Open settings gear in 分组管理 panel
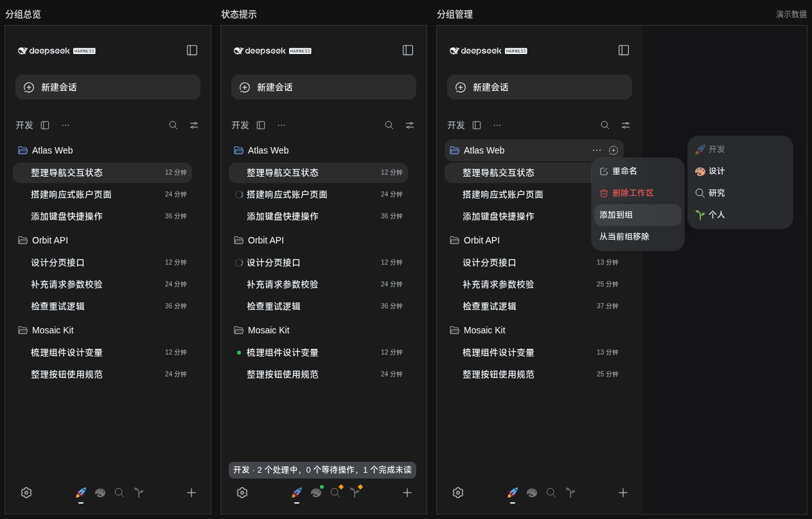Screen dimensions: 812x519 coord(458,493)
